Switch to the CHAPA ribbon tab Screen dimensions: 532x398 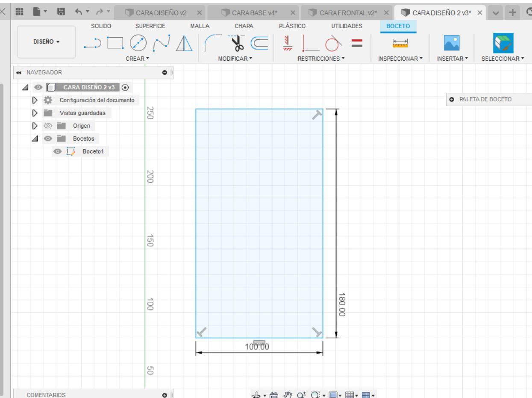pyautogui.click(x=244, y=27)
